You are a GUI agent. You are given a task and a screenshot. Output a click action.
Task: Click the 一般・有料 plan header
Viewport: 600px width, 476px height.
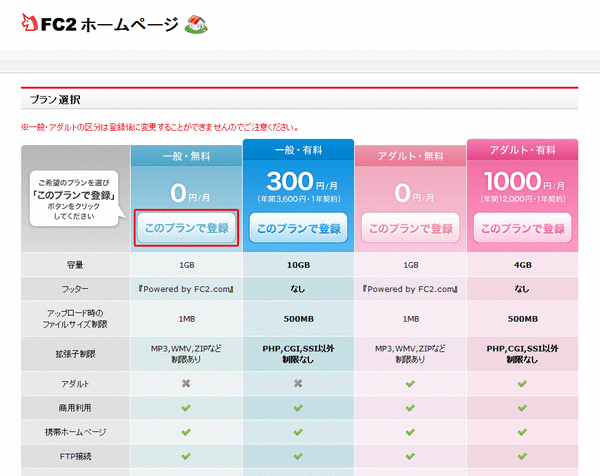298,150
